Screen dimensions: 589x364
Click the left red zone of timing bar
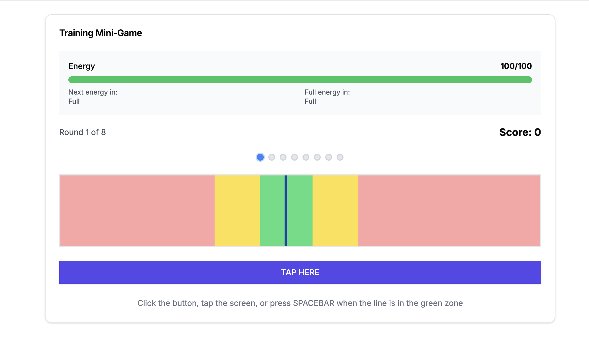point(137,211)
